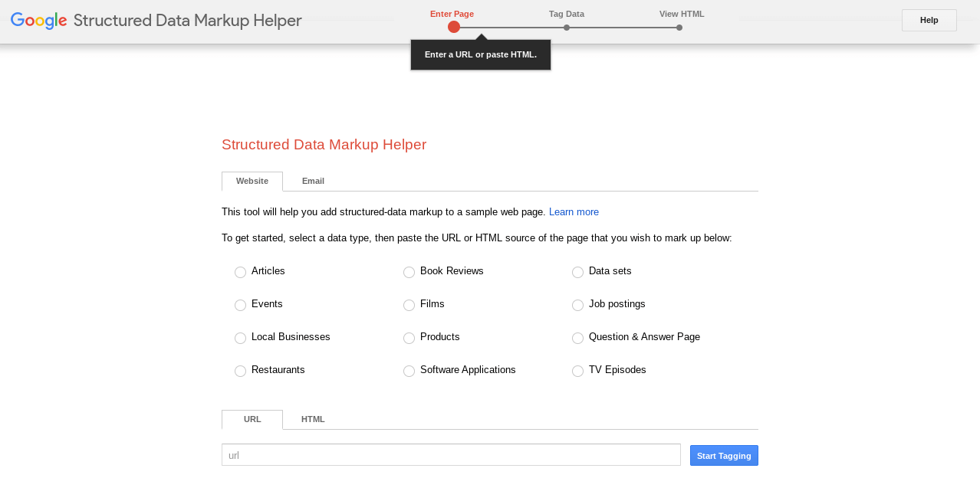This screenshot has width=980, height=488.
Task: Select Question & Answer Page
Action: pos(577,338)
